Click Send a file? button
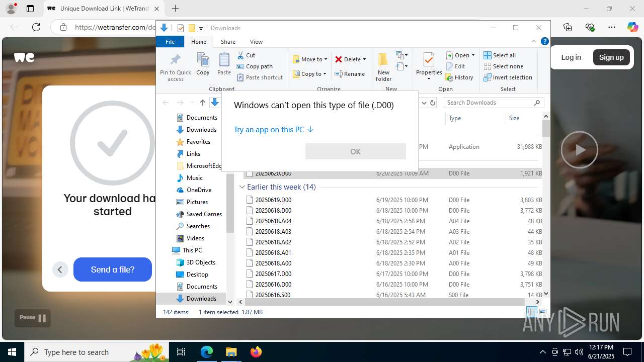 113,269
